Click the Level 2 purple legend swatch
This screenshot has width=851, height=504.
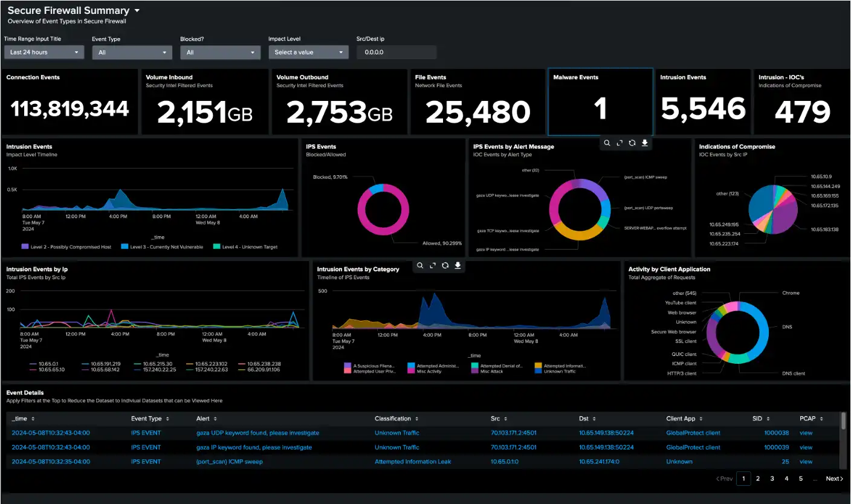pos(25,247)
